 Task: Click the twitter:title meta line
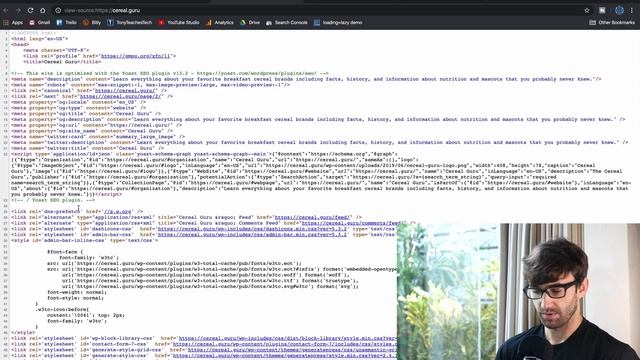(87, 148)
